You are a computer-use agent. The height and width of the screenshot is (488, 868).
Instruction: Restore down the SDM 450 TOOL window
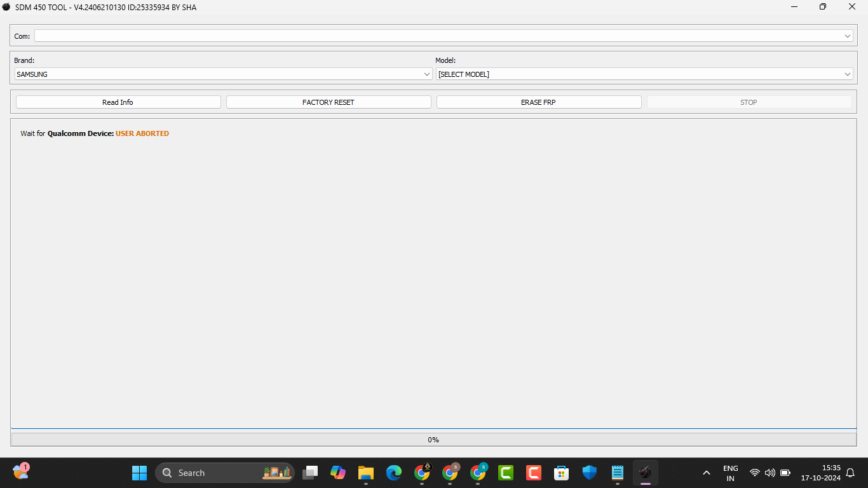point(823,7)
